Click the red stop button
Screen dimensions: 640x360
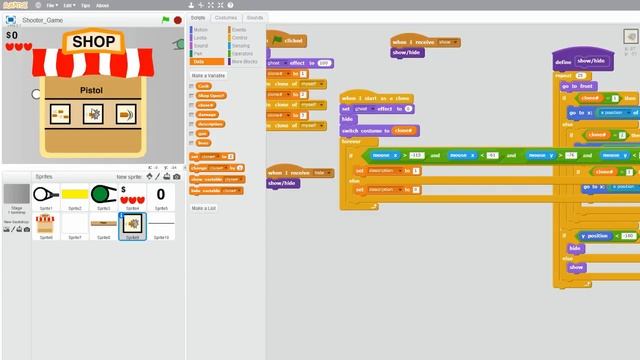(x=178, y=20)
